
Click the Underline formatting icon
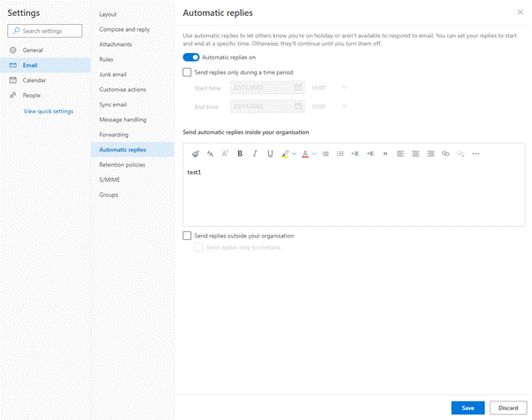click(269, 153)
